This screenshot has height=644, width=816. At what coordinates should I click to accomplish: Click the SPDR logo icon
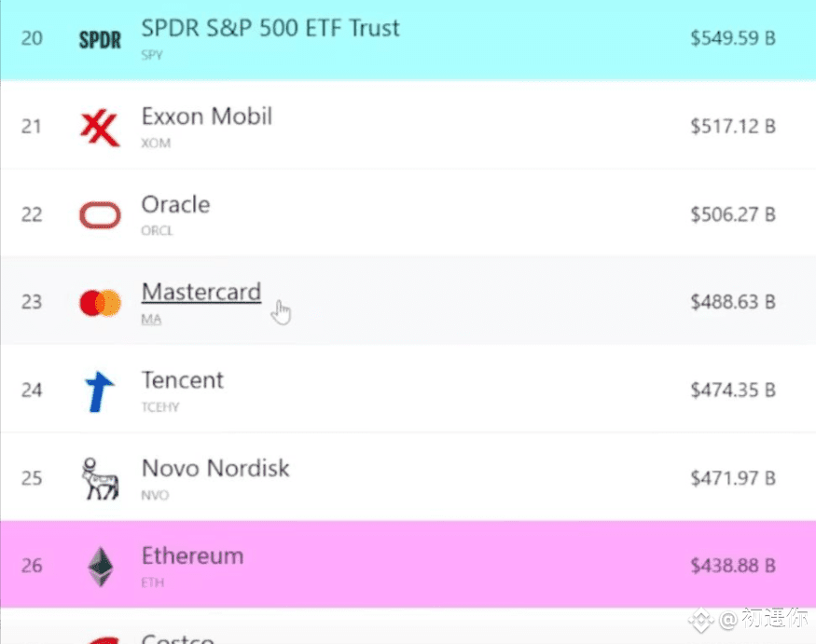tap(100, 40)
